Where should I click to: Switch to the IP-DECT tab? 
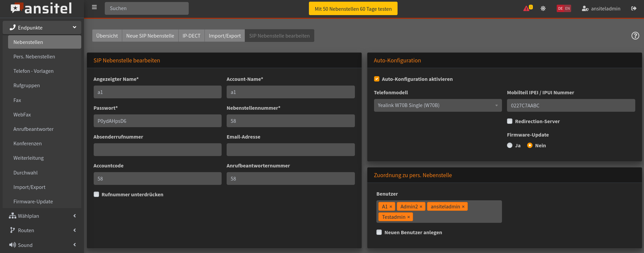click(191, 36)
